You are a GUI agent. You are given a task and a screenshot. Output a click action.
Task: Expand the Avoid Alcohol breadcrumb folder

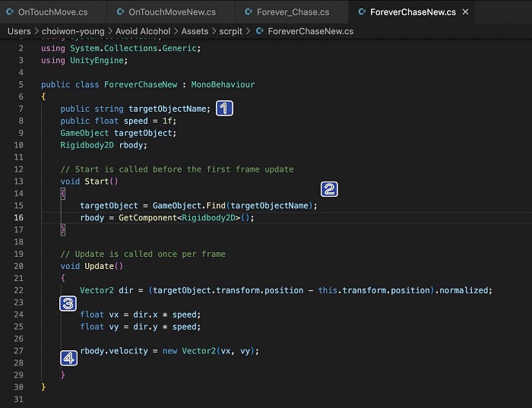point(143,31)
